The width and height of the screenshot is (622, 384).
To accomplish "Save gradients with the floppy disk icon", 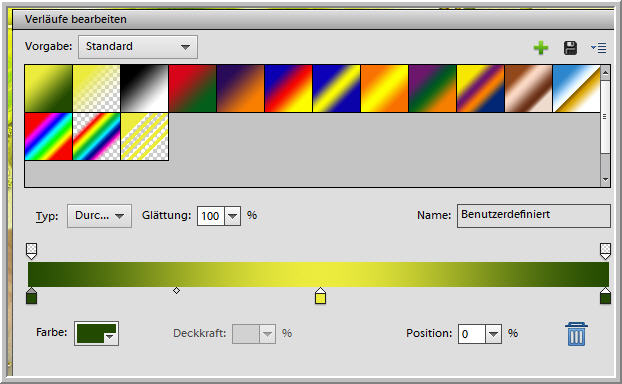I will pyautogui.click(x=570, y=48).
